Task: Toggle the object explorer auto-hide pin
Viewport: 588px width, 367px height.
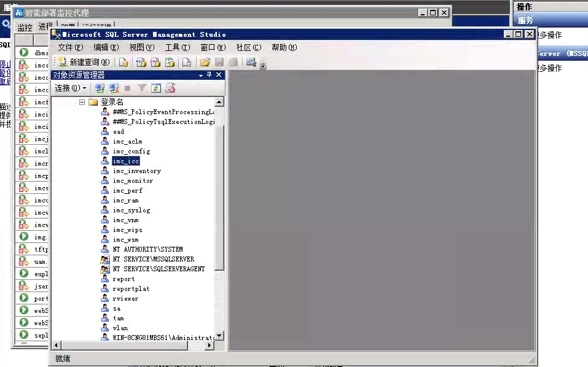Action: pyautogui.click(x=210, y=75)
